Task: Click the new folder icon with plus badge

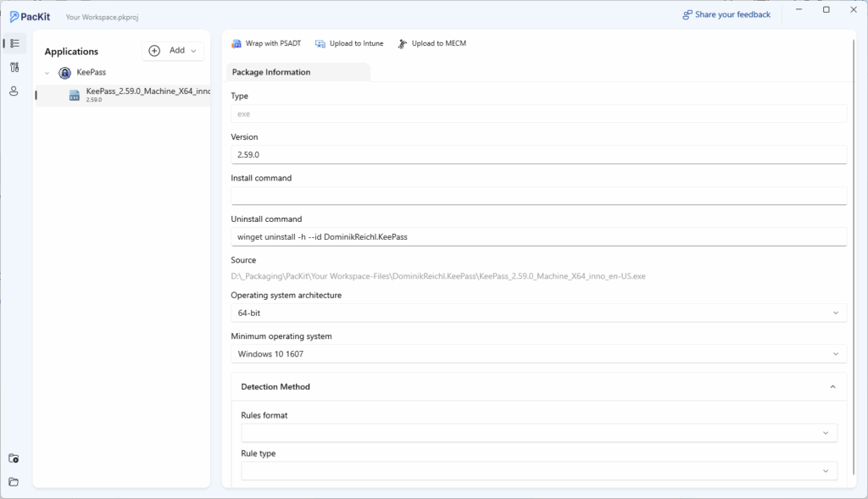Action: coord(14,458)
